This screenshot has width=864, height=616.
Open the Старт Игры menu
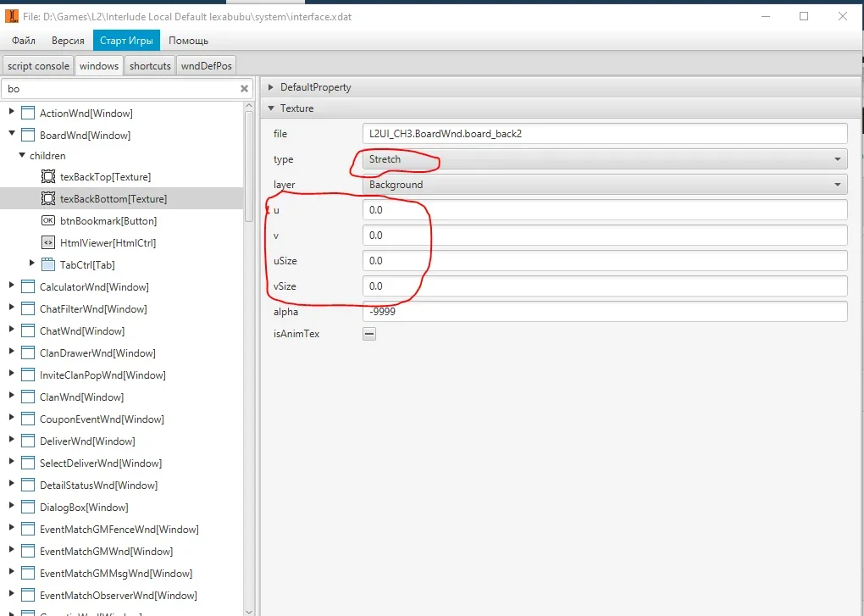[x=126, y=41]
